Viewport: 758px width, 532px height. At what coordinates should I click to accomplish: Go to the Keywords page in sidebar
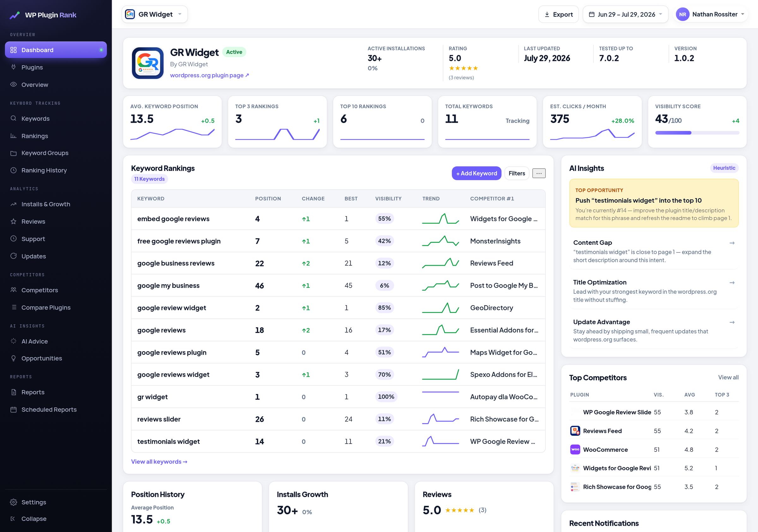pyautogui.click(x=56, y=118)
